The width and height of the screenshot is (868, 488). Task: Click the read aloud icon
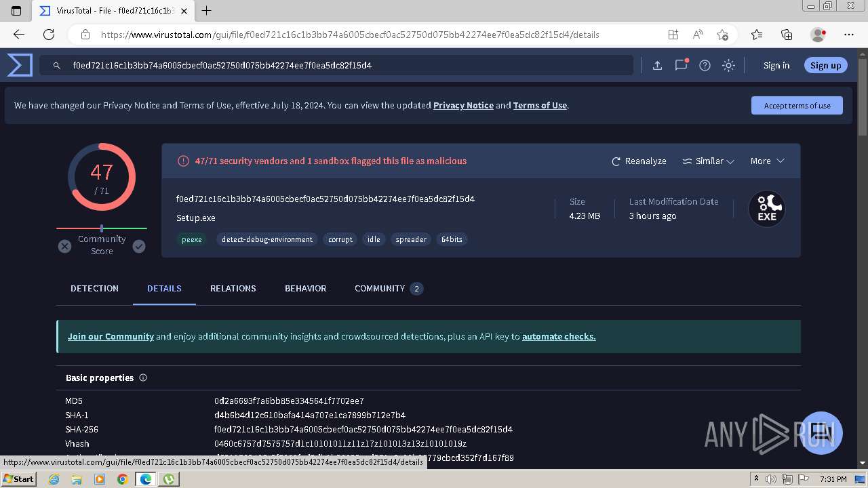[698, 35]
